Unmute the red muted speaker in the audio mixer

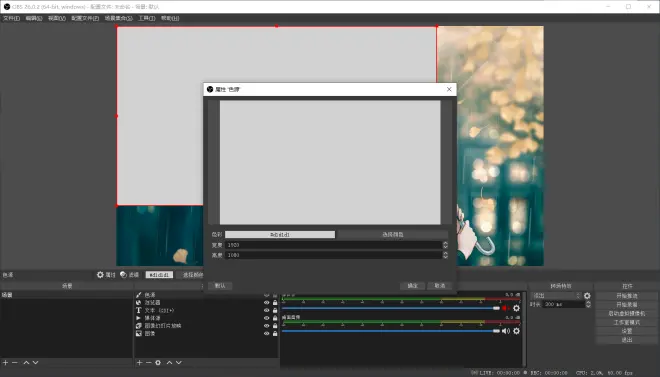click(506, 308)
